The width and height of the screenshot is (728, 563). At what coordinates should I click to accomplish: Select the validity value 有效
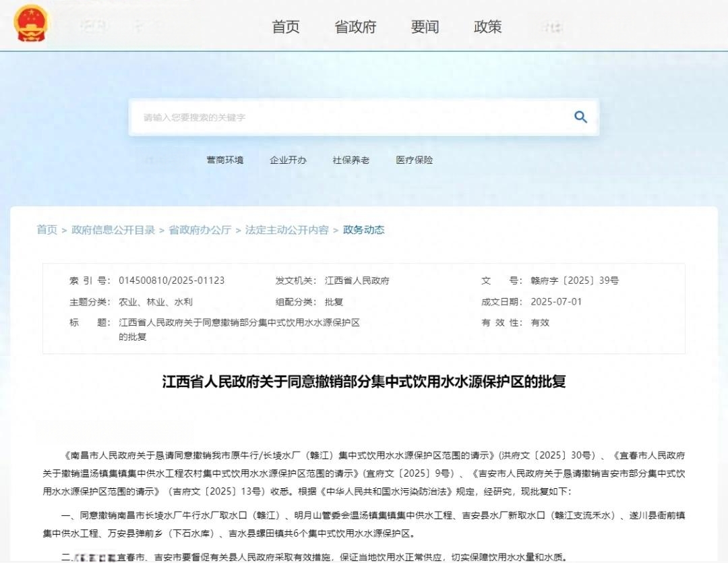click(540, 323)
